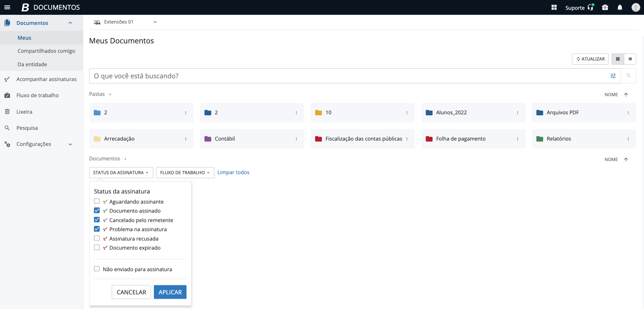Expand the Fluxo de Trabalho filter dropdown
Image resolution: width=644 pixels, height=309 pixels.
[x=185, y=172]
